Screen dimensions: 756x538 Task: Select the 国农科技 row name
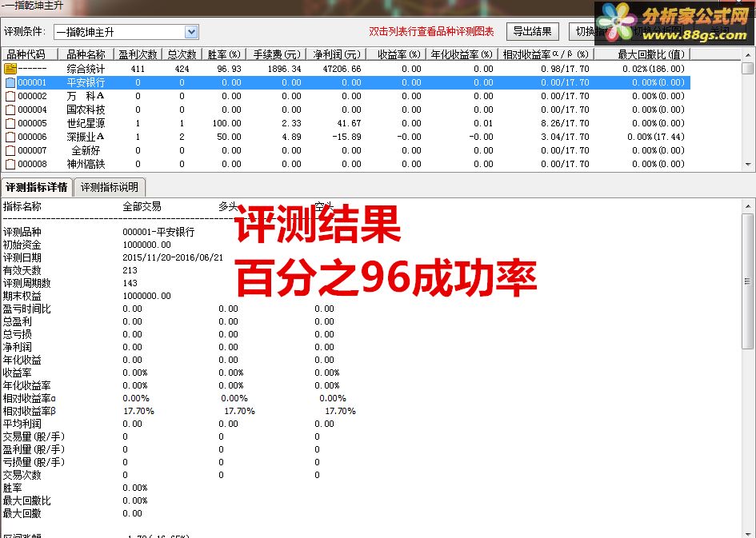click(x=86, y=110)
